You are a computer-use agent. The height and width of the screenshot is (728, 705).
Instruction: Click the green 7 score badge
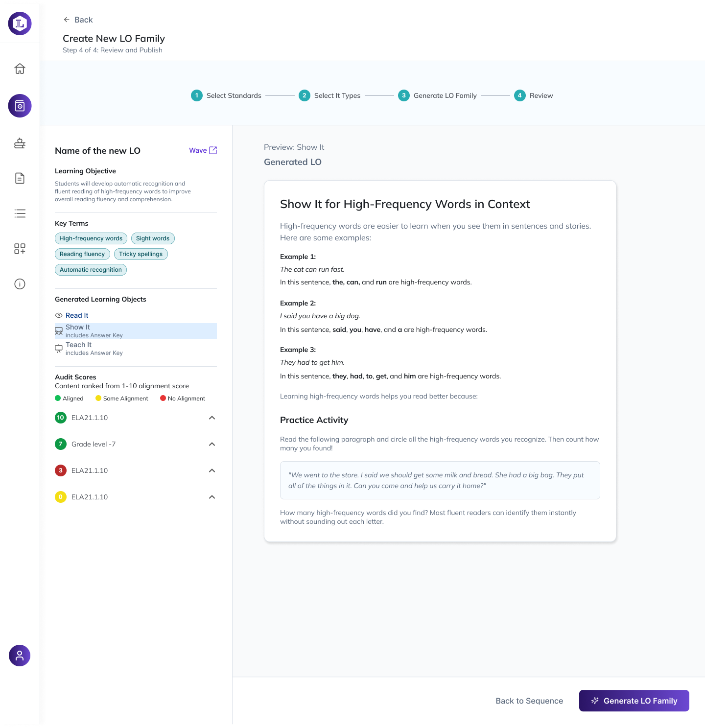pyautogui.click(x=61, y=444)
